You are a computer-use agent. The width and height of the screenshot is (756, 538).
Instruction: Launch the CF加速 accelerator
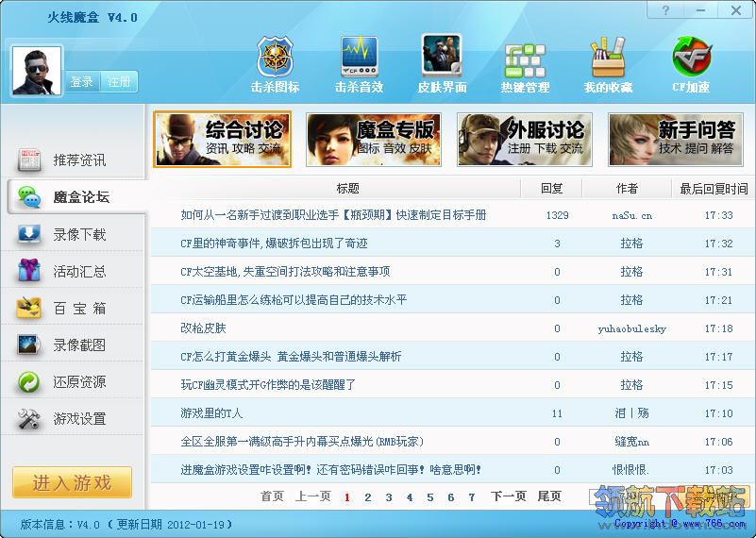coord(692,64)
